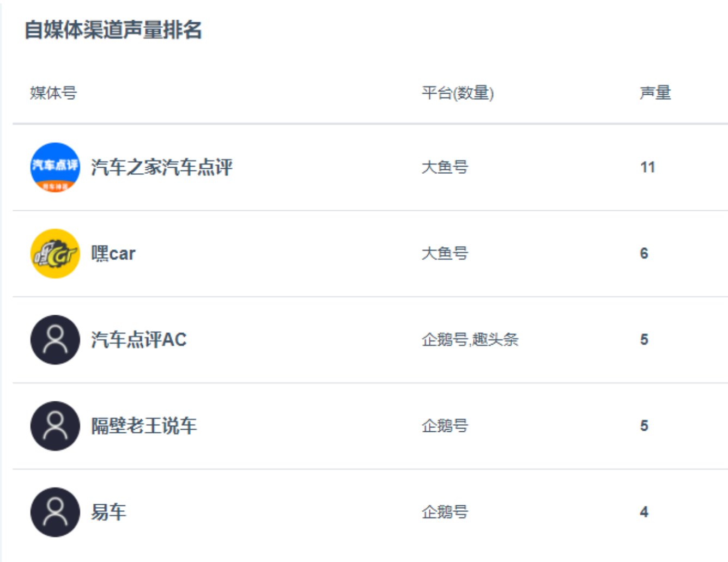Click the 企鹅号 platform for 易车
Image resolution: width=728 pixels, height=562 pixels.
click(x=445, y=512)
